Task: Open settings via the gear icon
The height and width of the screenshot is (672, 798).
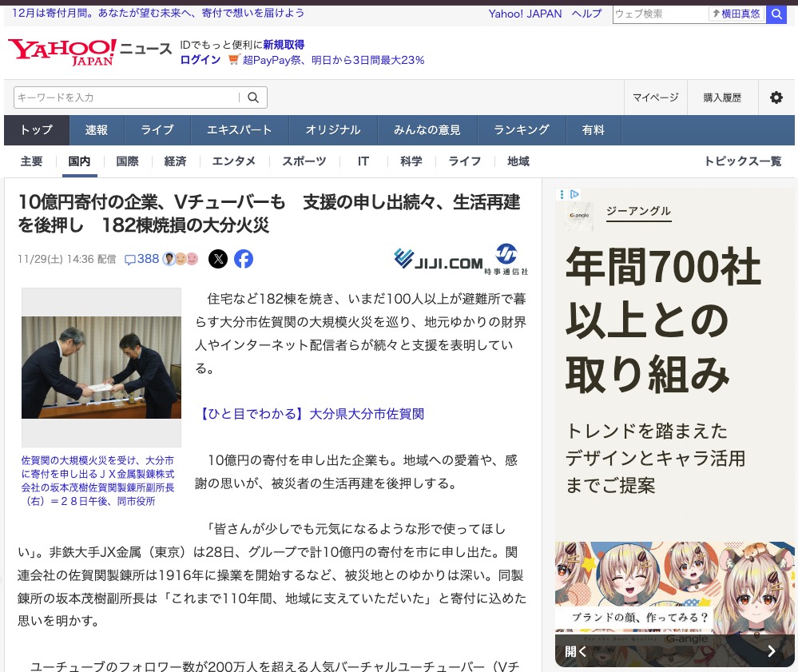Action: point(776,97)
